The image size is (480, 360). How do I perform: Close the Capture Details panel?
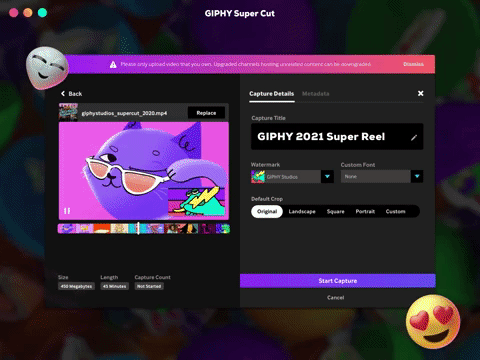tap(421, 93)
